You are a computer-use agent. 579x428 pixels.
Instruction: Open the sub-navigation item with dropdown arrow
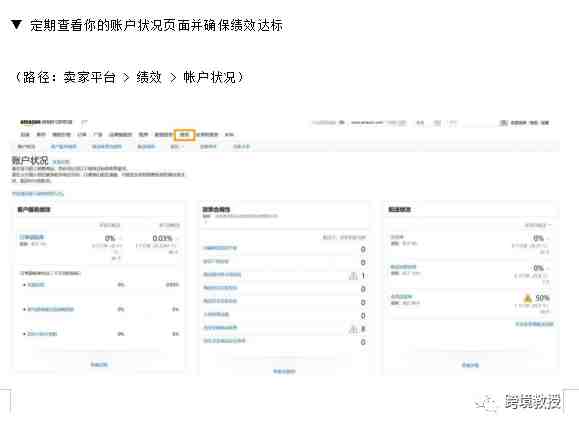tap(177, 147)
